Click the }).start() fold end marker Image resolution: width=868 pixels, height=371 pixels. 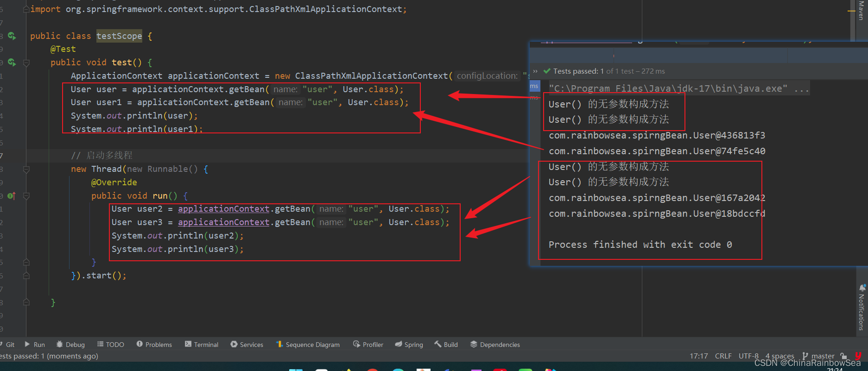coord(26,276)
